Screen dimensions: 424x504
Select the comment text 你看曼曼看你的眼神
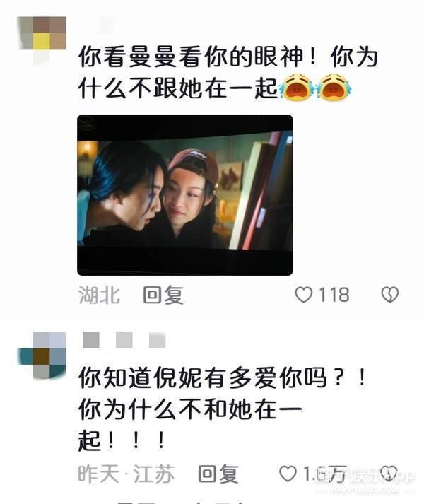pos(191,57)
